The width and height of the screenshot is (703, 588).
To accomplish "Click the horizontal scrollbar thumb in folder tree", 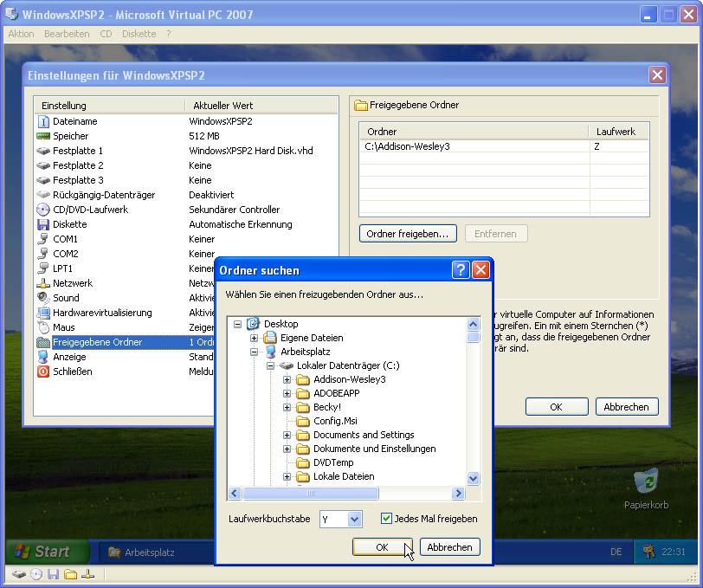I will click(x=310, y=494).
